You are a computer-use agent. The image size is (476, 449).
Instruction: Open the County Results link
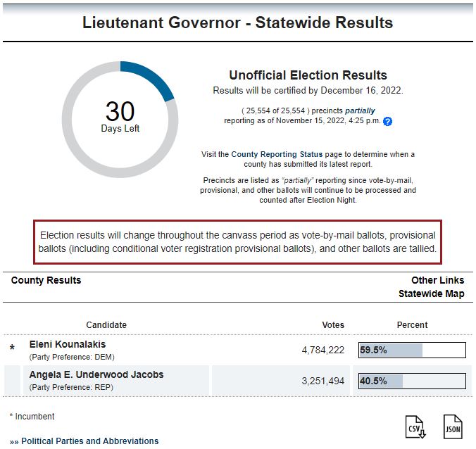[x=46, y=280]
